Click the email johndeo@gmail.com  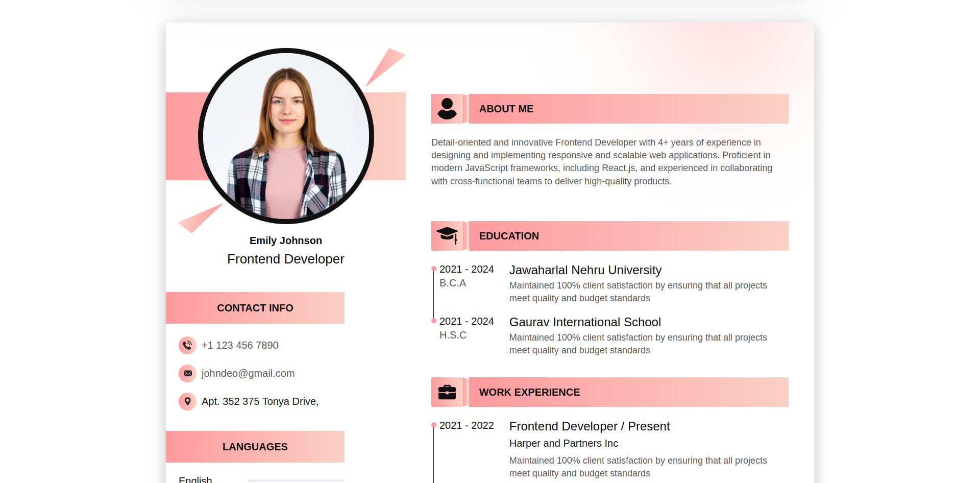coord(248,373)
